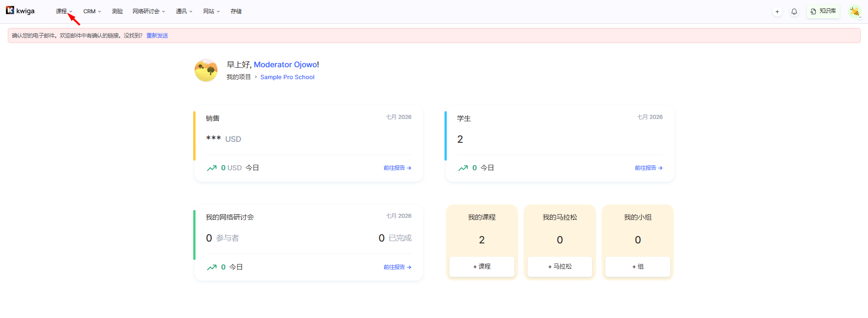Image resolution: width=868 pixels, height=318 pixels.
Task: Open the user avatar menu in the top right
Action: [854, 11]
